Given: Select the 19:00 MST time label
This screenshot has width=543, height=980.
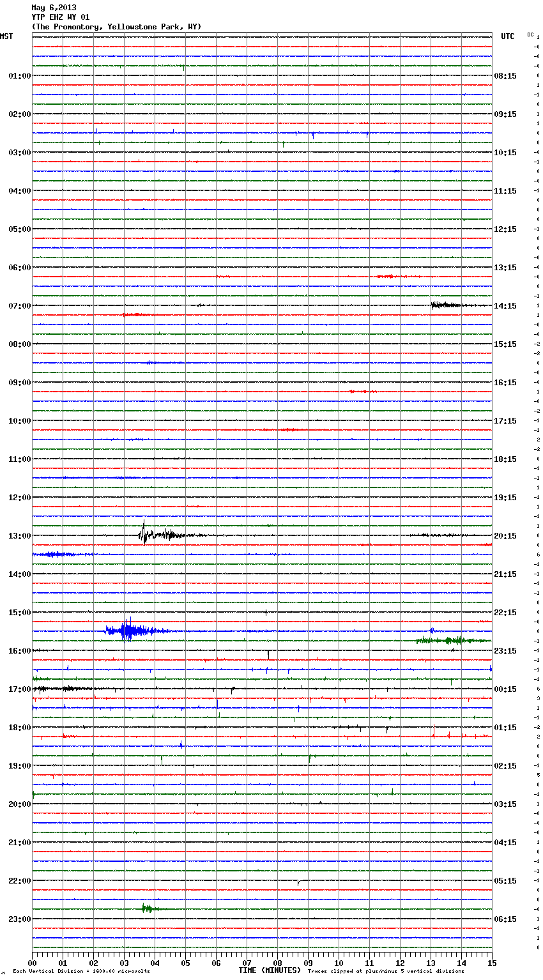Looking at the screenshot, I should [20, 766].
